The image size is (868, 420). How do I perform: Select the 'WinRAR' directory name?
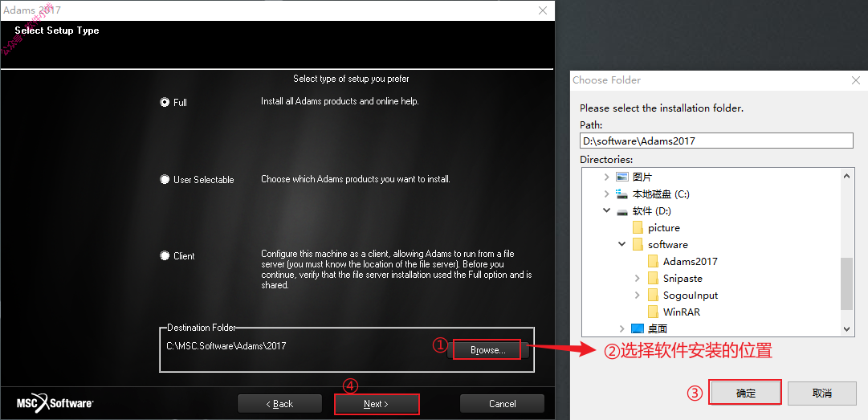click(682, 312)
